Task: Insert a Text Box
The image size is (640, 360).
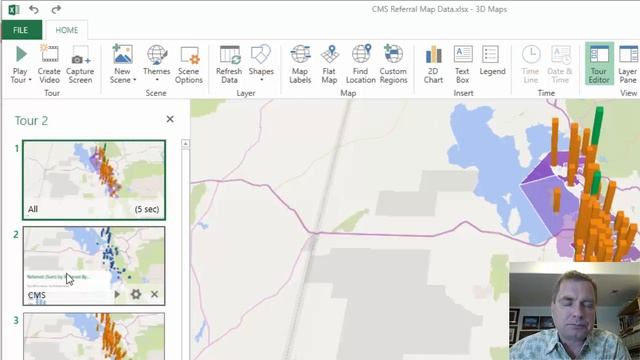Action: 462,64
